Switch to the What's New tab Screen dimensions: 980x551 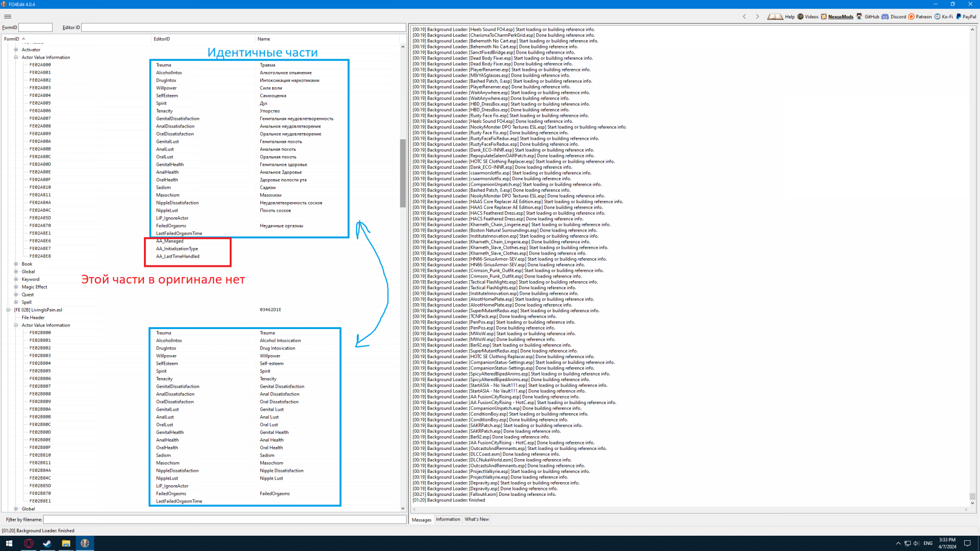click(x=476, y=519)
